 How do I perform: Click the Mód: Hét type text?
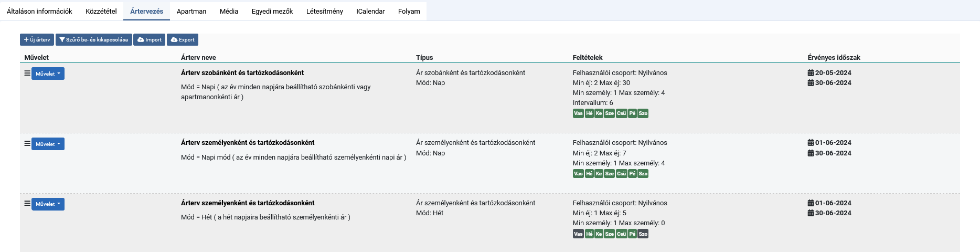430,213
